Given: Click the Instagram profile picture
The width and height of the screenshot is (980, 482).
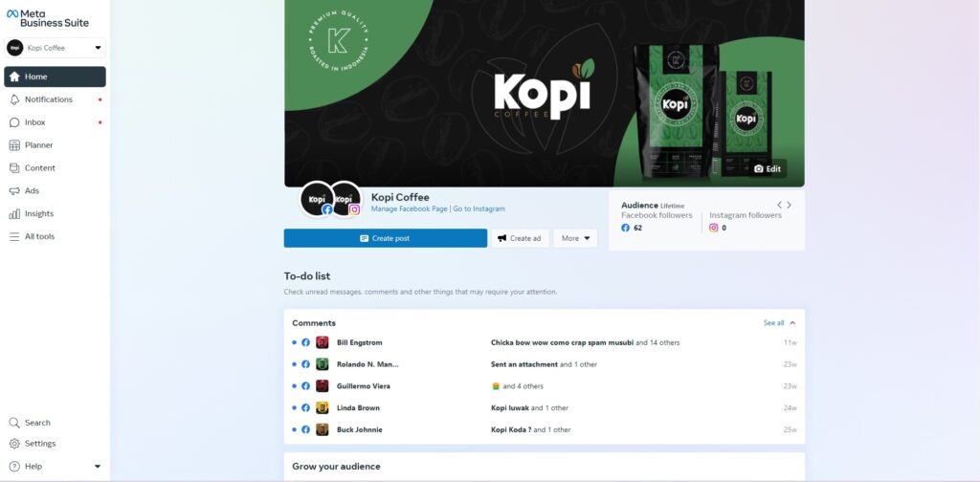Looking at the screenshot, I should [345, 200].
